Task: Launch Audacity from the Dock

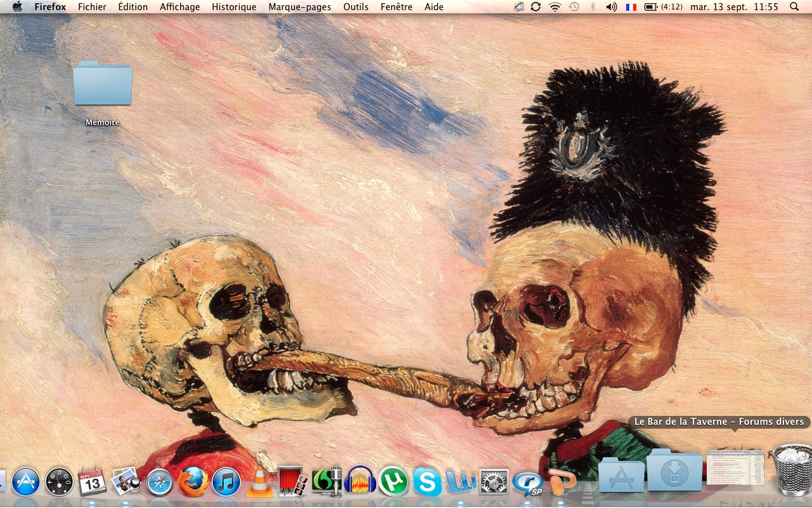Action: coord(360,482)
